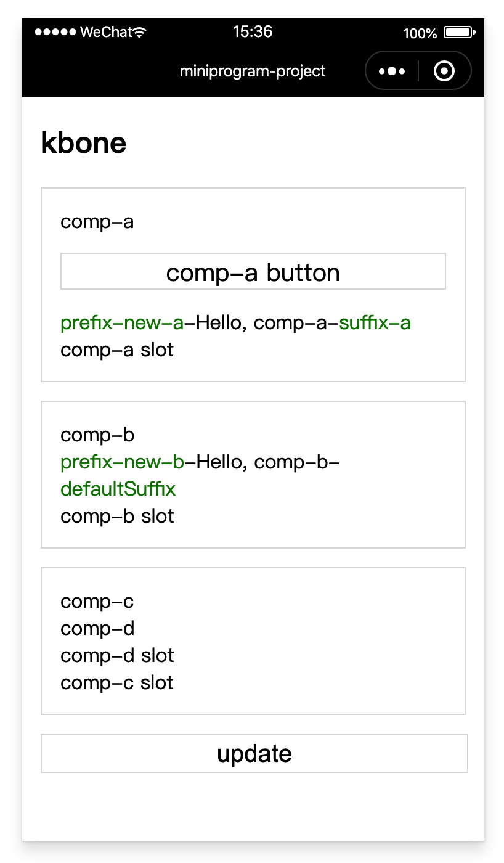
Task: Click the comp-a button
Action: point(253,271)
